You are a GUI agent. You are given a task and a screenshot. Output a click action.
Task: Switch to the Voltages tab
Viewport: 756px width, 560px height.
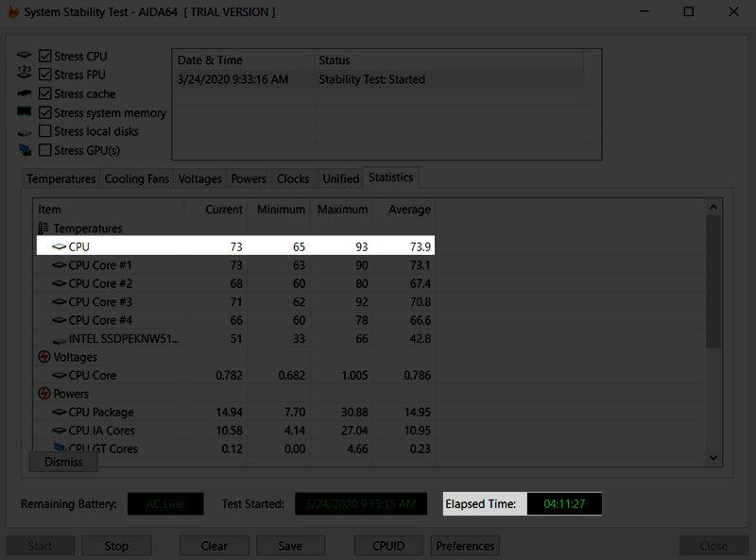[x=200, y=178]
